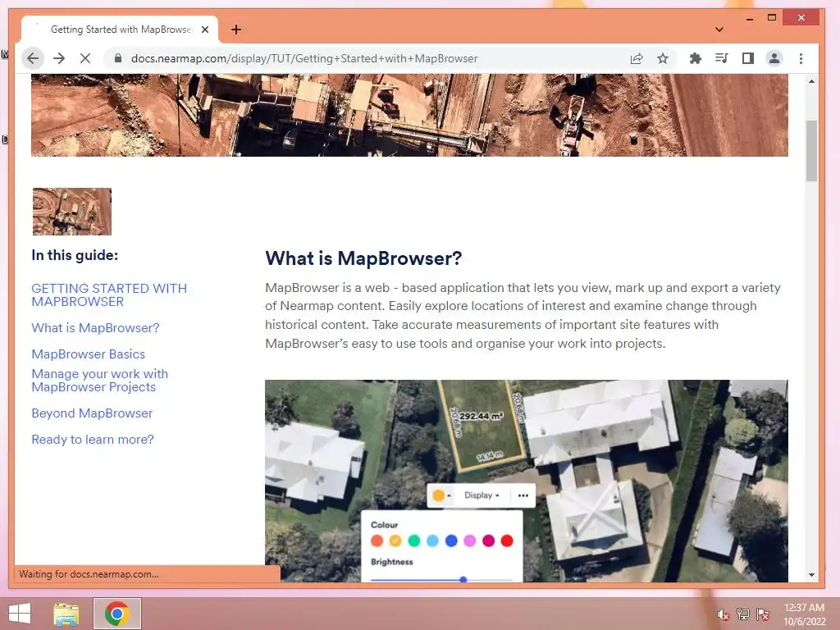Open Chrome profile avatar
The width and height of the screenshot is (840, 630).
tap(774, 58)
